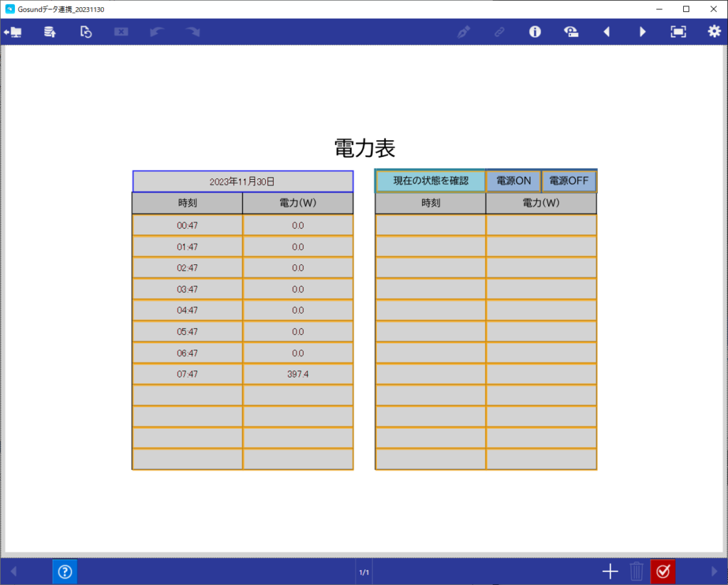Screen dimensions: 728x585
Task: Select the 2023年11月30日 date field
Action: pos(242,181)
